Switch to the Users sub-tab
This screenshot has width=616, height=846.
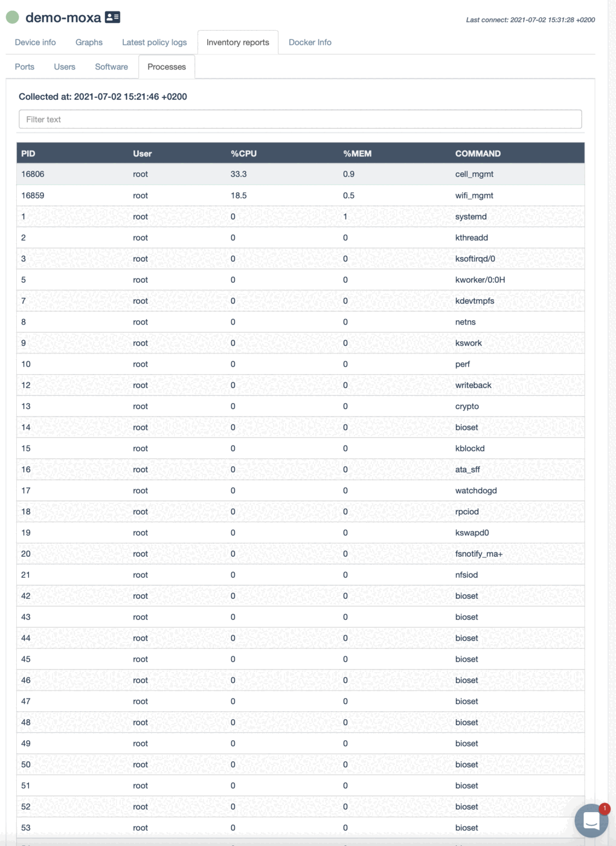pyautogui.click(x=64, y=66)
